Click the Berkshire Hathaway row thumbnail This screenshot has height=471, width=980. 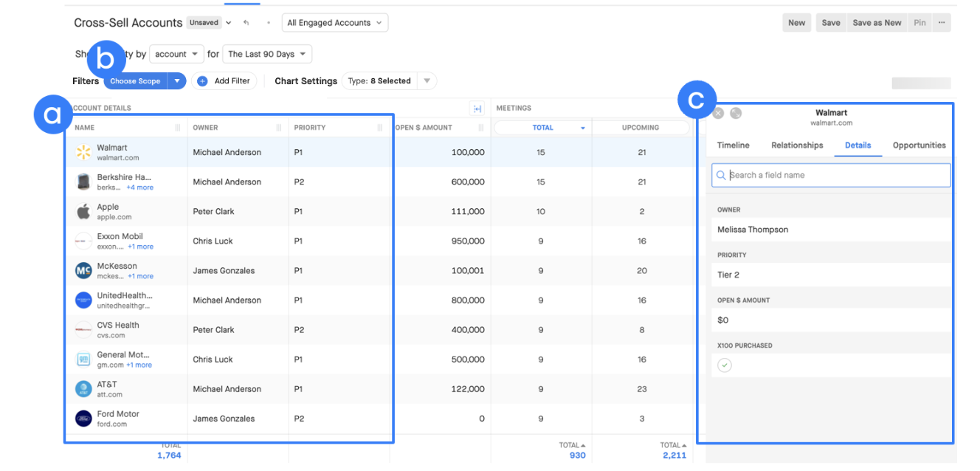pos(83,182)
